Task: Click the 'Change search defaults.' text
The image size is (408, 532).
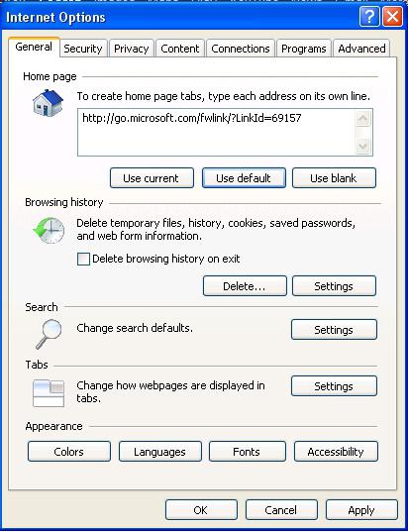Action: [135, 328]
